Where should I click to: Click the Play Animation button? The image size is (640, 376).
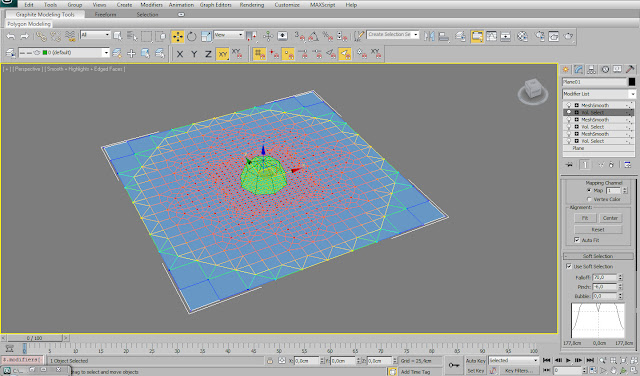point(568,360)
